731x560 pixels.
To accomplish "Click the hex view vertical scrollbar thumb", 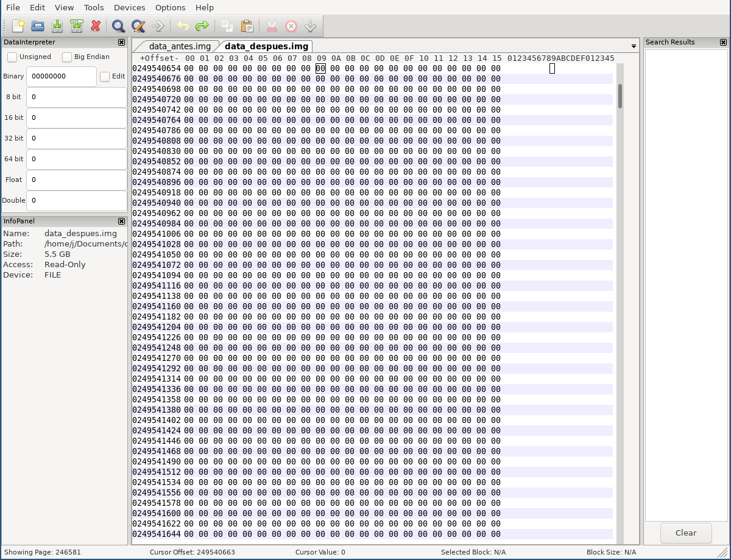I will 620,96.
